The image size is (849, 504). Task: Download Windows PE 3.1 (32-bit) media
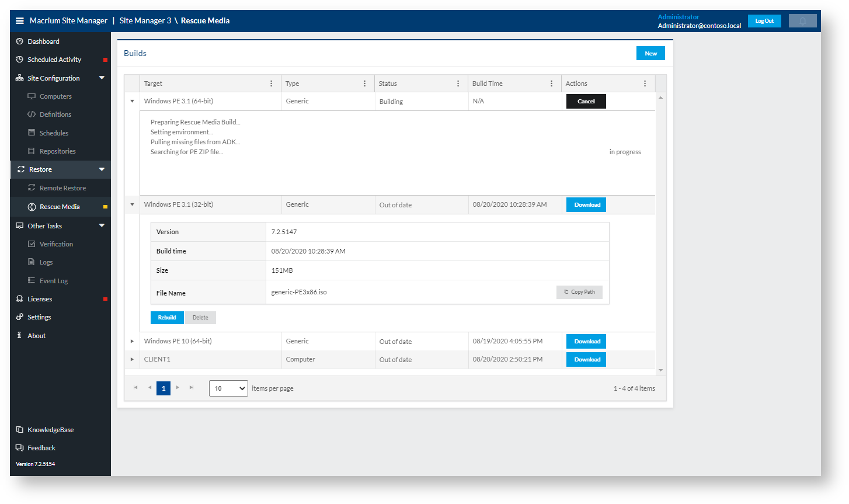pyautogui.click(x=586, y=205)
